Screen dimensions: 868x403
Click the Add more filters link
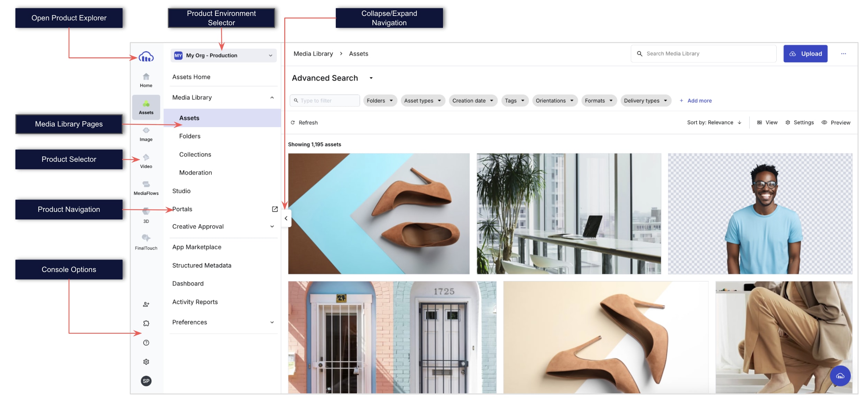point(695,101)
